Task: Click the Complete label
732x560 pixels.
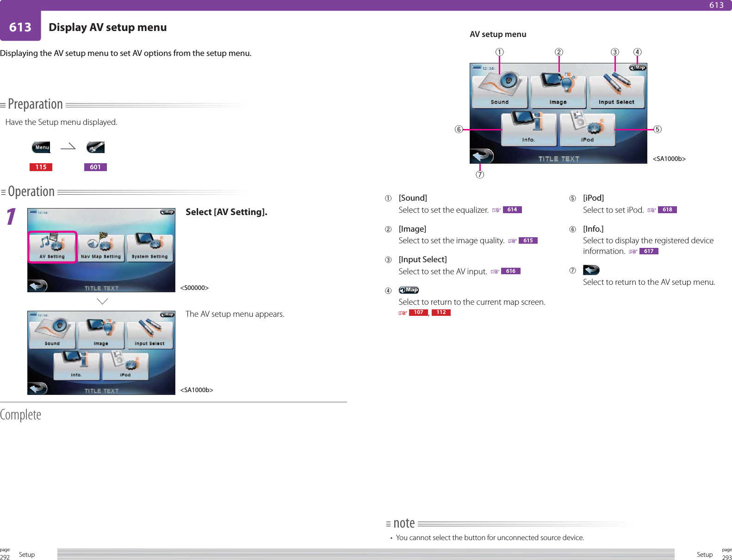Action: pos(20,414)
